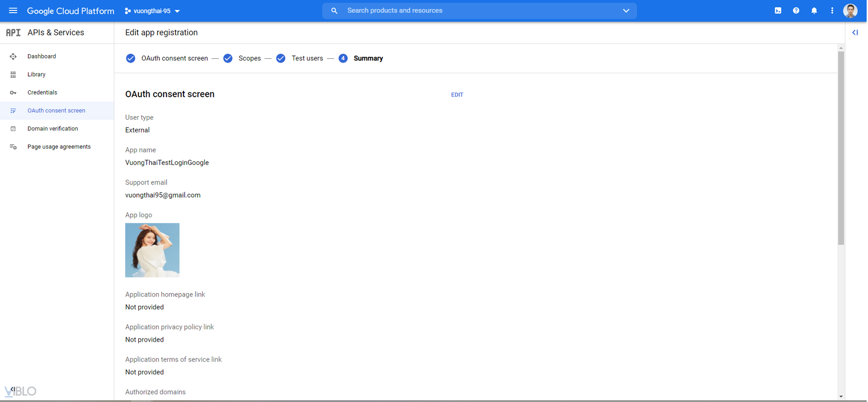868x402 pixels.
Task: Click the Page usage agreements icon
Action: click(x=13, y=147)
